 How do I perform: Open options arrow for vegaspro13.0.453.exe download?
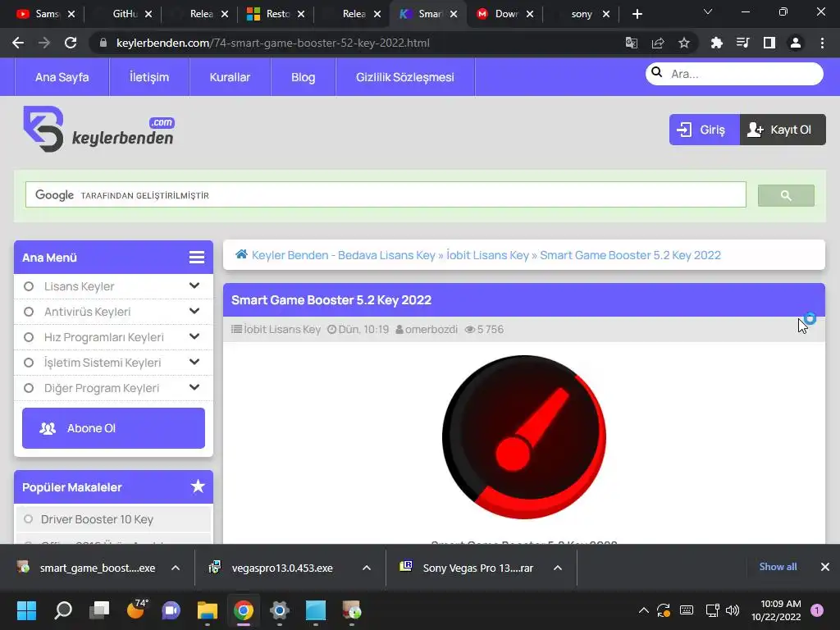pos(367,568)
